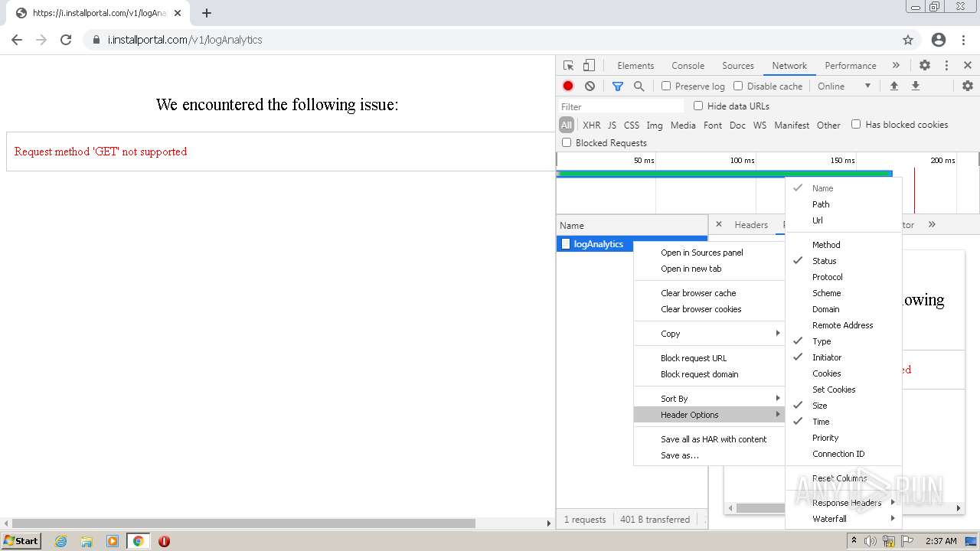Expand the Waterfall submenu
The image size is (980, 551).
[844, 519]
